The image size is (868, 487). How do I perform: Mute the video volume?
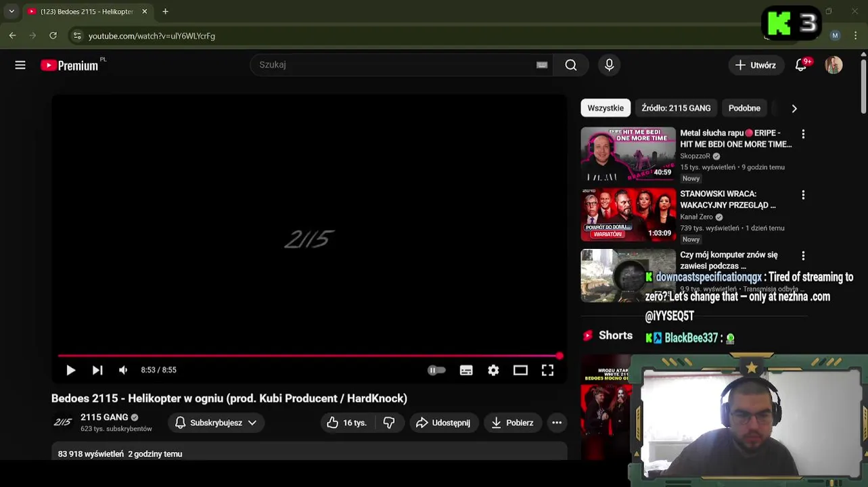pyautogui.click(x=123, y=370)
